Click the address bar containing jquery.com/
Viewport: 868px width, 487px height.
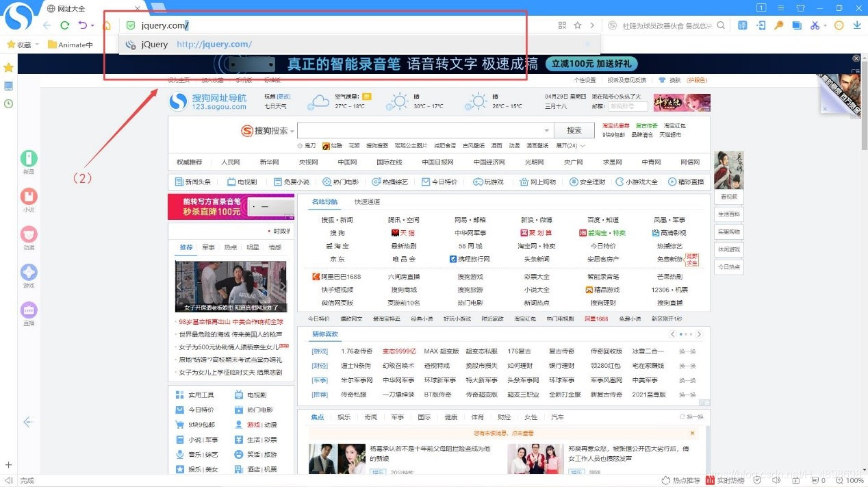(x=335, y=25)
